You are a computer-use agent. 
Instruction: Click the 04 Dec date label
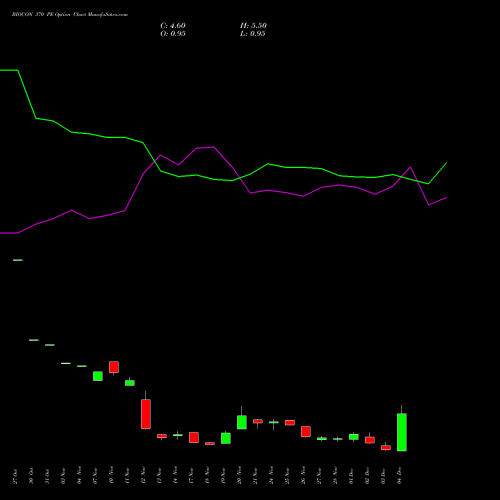(399, 476)
